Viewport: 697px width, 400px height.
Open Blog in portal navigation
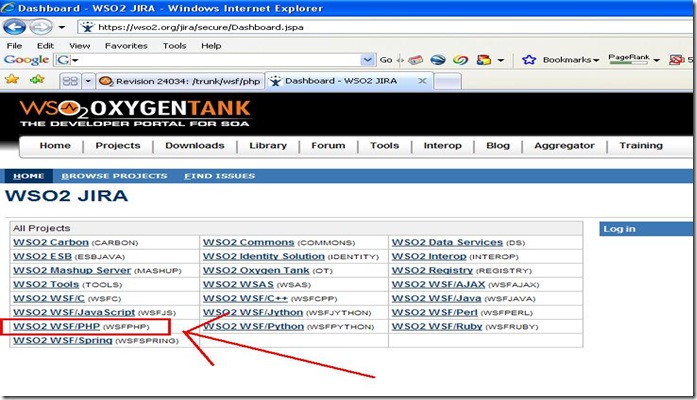tap(498, 145)
